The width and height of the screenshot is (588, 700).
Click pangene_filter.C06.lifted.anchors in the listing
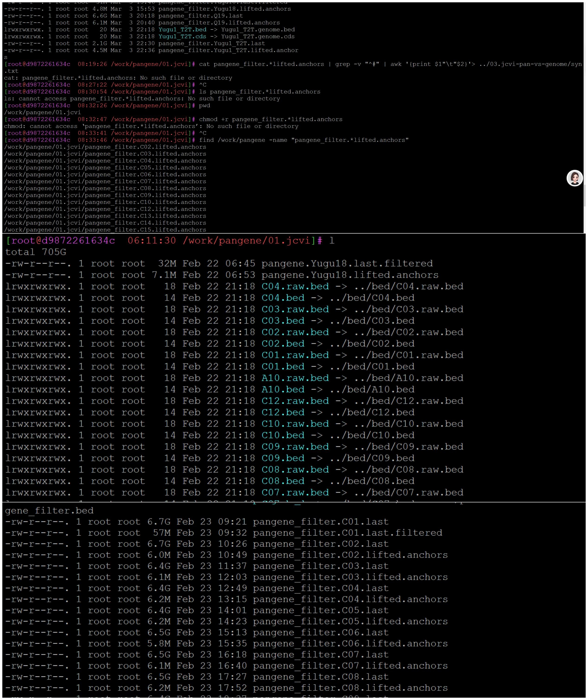pos(350,644)
